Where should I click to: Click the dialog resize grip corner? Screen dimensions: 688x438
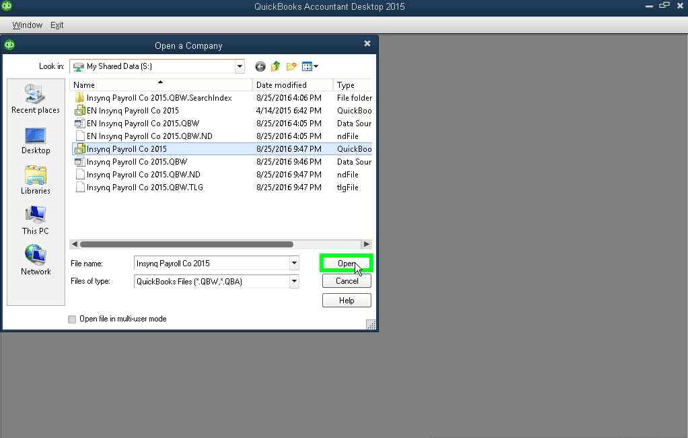point(371,324)
